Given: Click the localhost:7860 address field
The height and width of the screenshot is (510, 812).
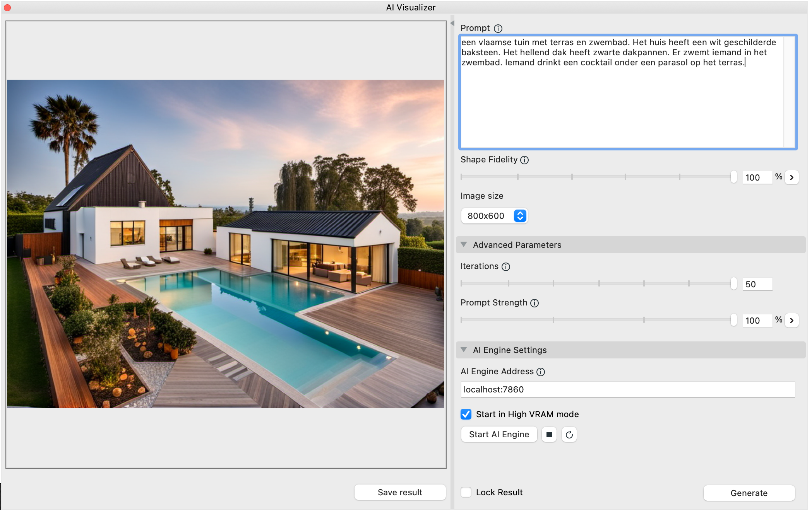Looking at the screenshot, I should (627, 389).
